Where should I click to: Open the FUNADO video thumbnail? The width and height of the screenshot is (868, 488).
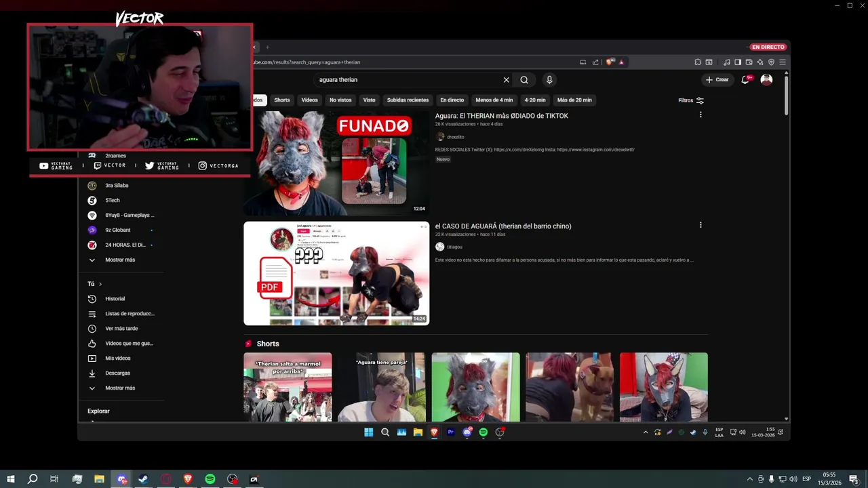tap(336, 163)
